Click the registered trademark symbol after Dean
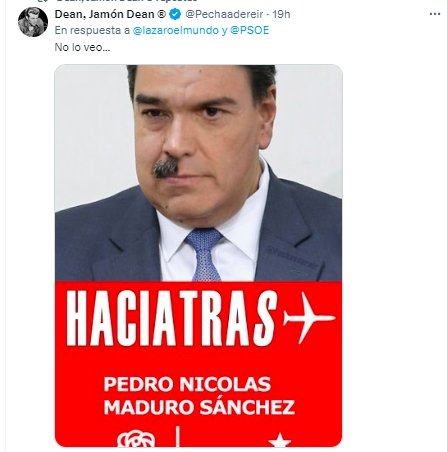Viewport: 447px width, 452px height. coord(161,14)
